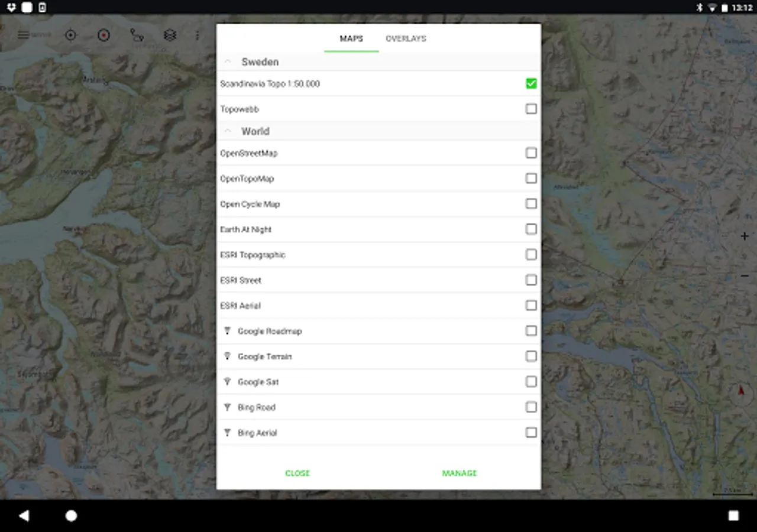Tap the red compass arrow icon

point(741,391)
